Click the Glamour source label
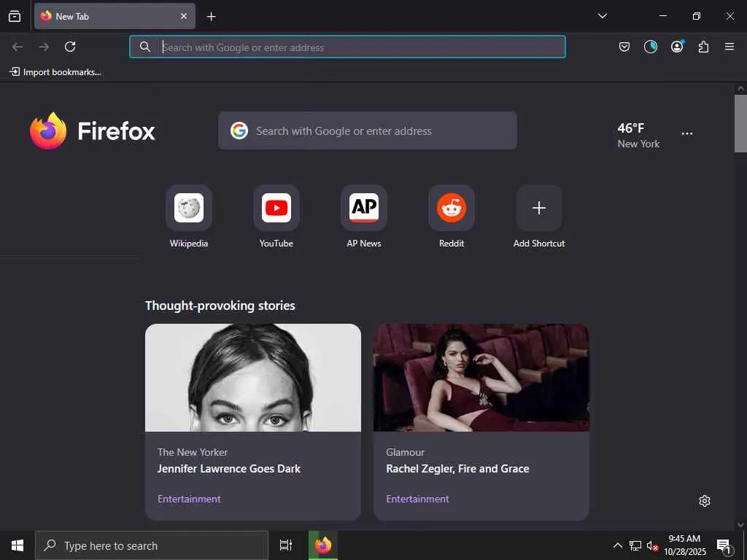747x560 pixels. coord(405,452)
